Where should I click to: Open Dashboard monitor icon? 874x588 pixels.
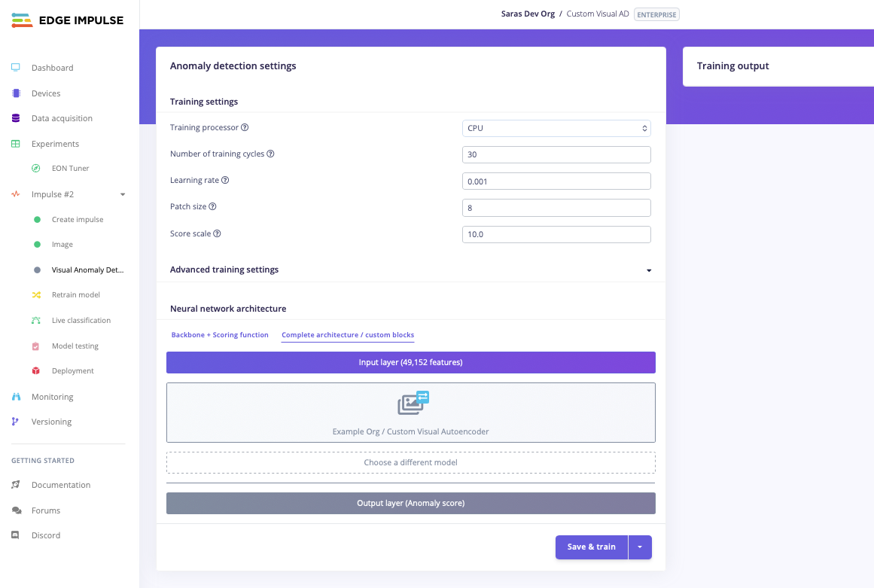(x=16, y=68)
